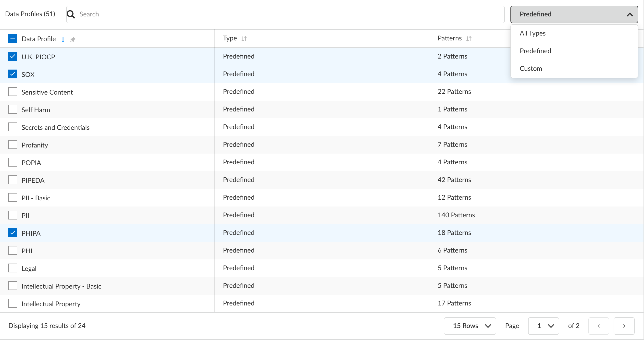Open the Intellectual Property - Basic profile

click(x=61, y=286)
